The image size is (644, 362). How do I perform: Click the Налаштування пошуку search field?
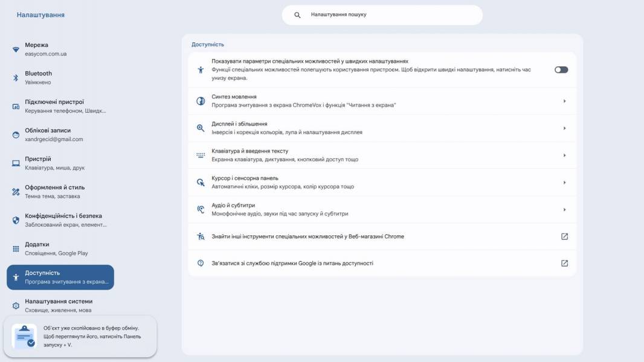point(382,14)
